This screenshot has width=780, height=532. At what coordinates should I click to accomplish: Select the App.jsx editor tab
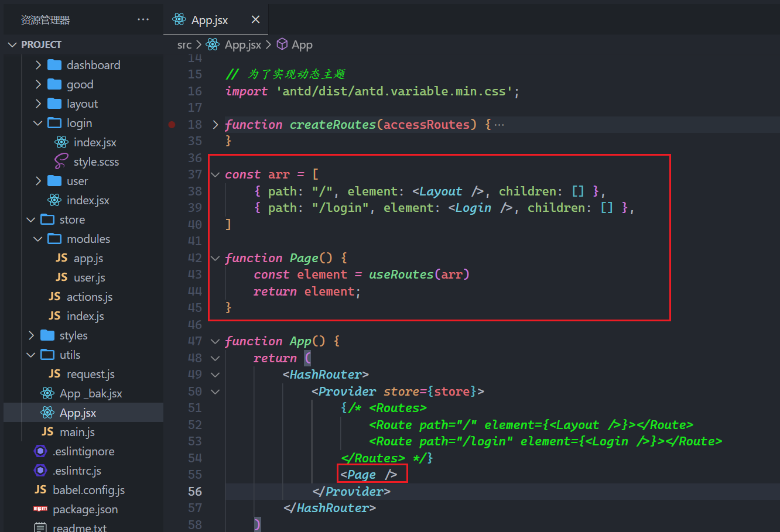215,19
